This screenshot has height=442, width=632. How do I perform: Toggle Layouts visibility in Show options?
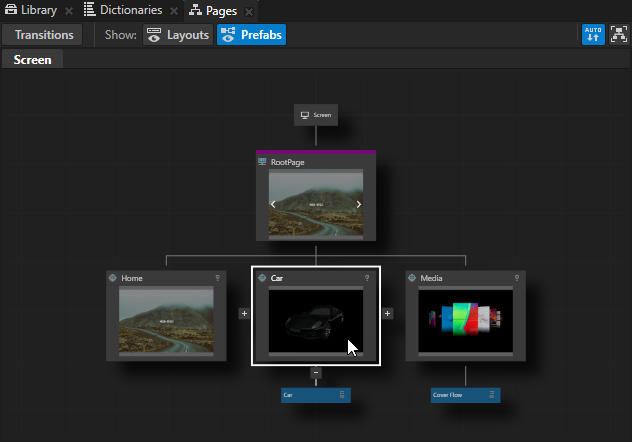178,35
